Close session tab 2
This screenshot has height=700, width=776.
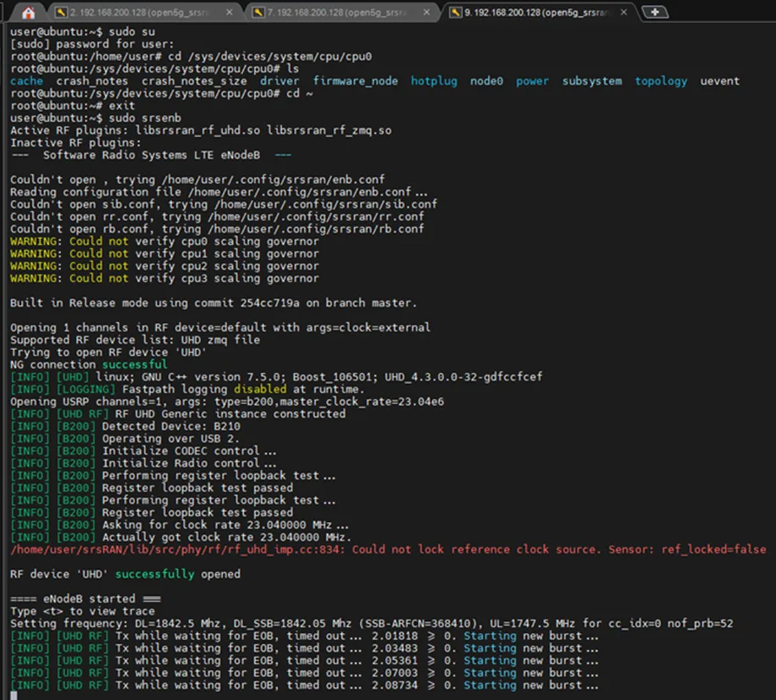229,13
